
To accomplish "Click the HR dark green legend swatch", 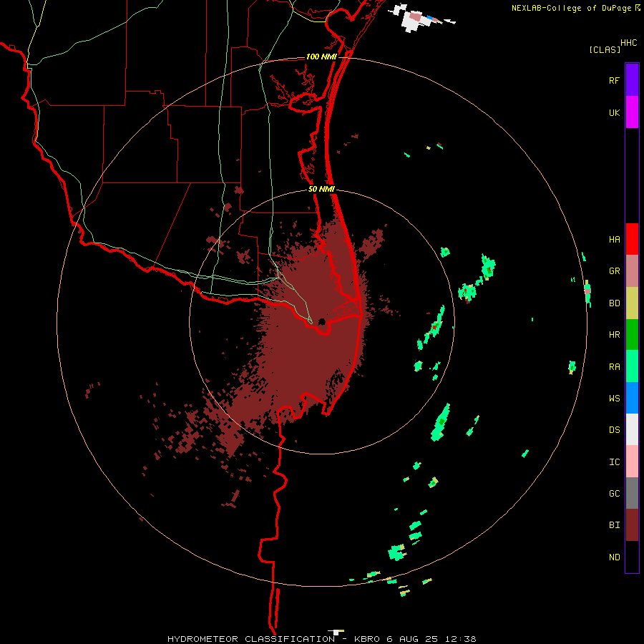I will [x=632, y=334].
